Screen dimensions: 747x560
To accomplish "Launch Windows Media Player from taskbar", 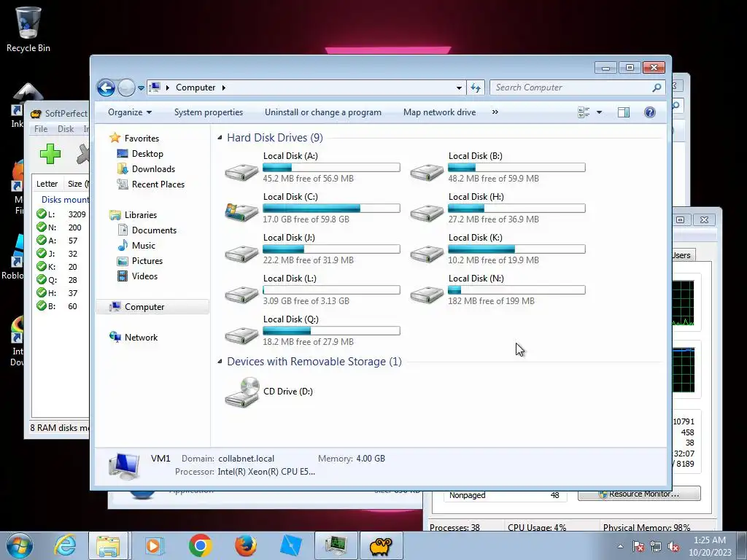I will (153, 545).
